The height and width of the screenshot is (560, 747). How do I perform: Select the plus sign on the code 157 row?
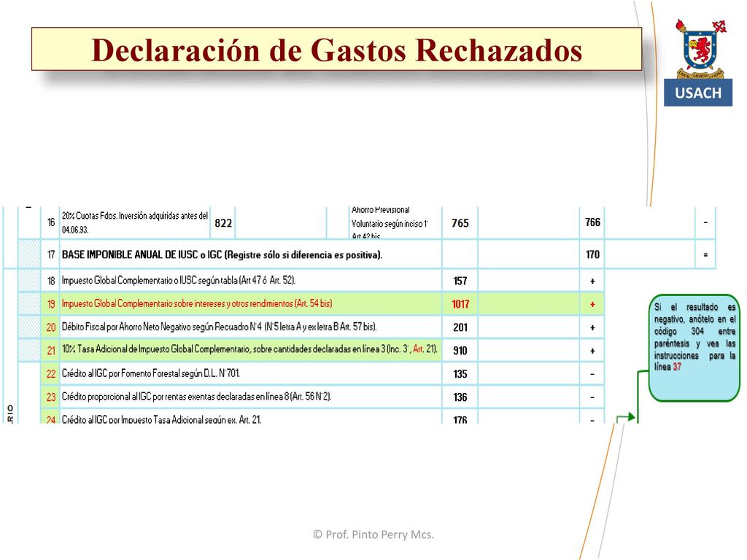coord(592,281)
